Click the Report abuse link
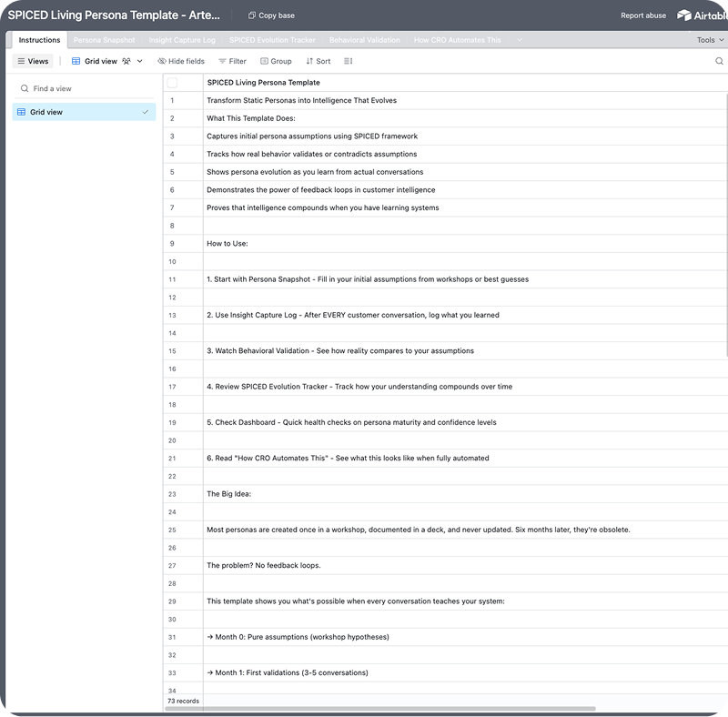This screenshot has width=728, height=717. (642, 15)
